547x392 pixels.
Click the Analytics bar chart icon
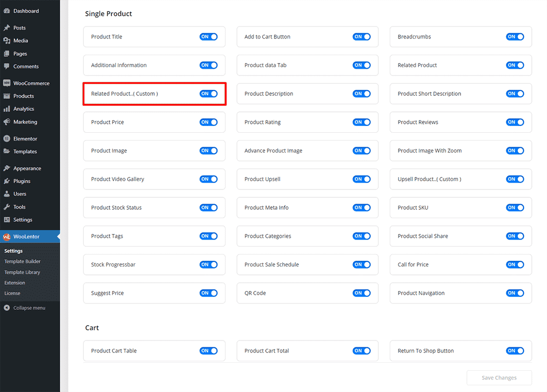[x=6, y=109]
